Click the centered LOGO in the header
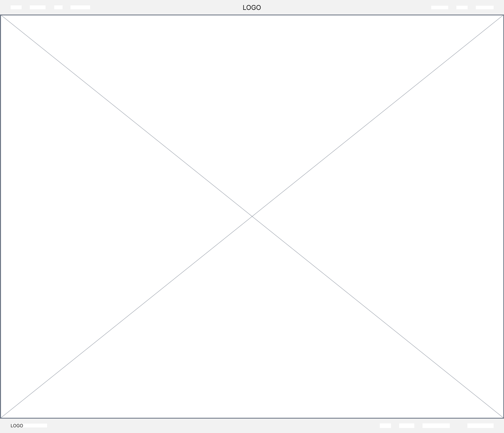 click(x=252, y=8)
